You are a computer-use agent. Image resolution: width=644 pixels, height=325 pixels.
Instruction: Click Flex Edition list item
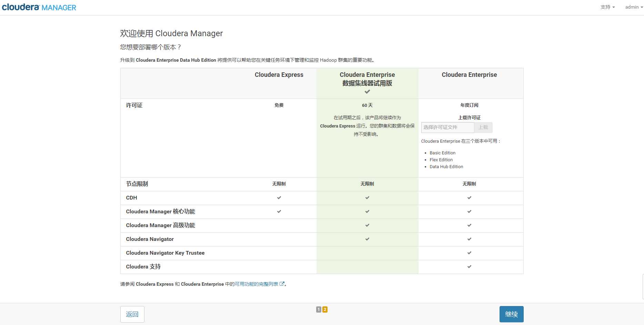pyautogui.click(x=441, y=160)
